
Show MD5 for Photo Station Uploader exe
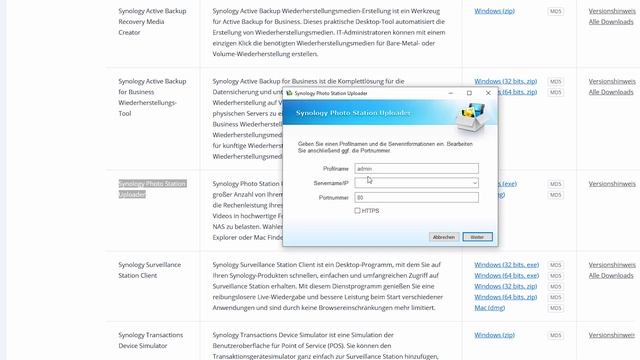click(556, 184)
